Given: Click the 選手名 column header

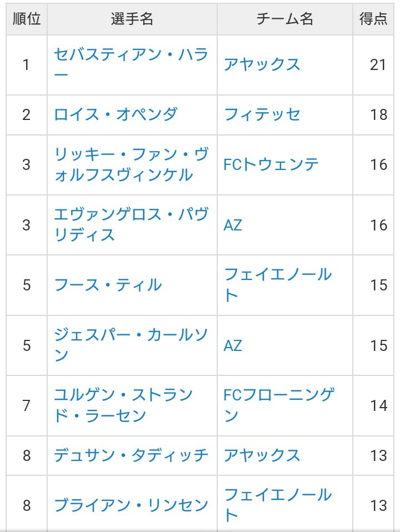Looking at the screenshot, I should tap(132, 19).
